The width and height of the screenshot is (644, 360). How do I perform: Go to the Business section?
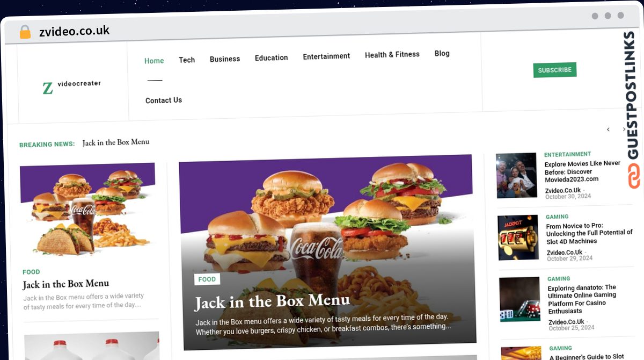[x=225, y=59]
